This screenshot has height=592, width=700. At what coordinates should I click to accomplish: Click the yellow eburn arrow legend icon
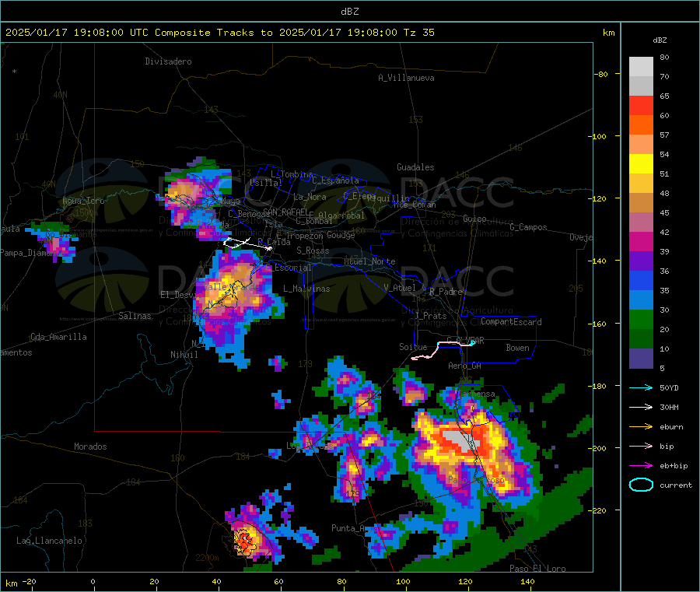coord(641,427)
